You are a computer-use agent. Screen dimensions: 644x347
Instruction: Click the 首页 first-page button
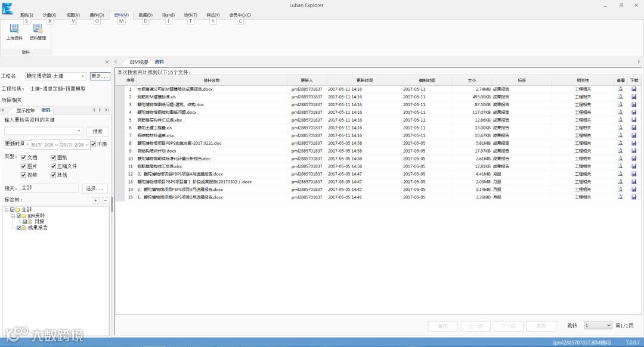point(442,326)
